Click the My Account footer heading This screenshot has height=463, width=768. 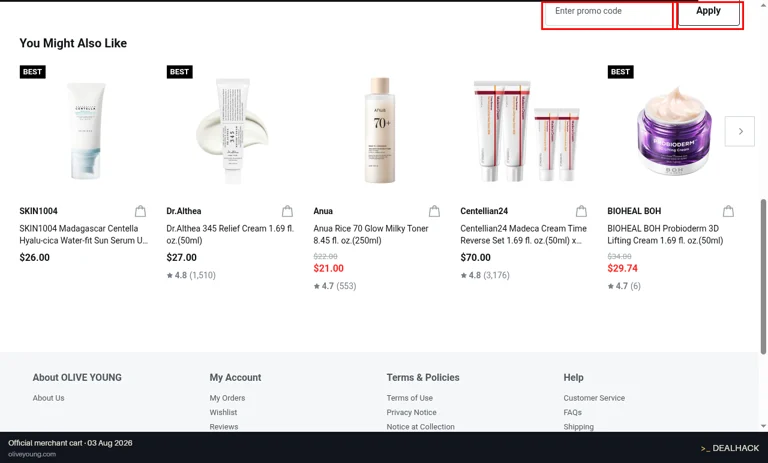point(235,377)
